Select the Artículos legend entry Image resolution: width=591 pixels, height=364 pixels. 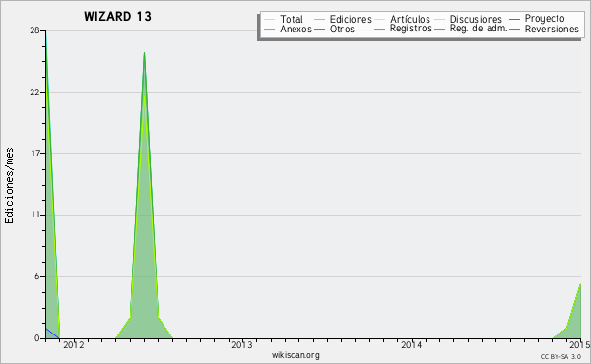pos(403,19)
